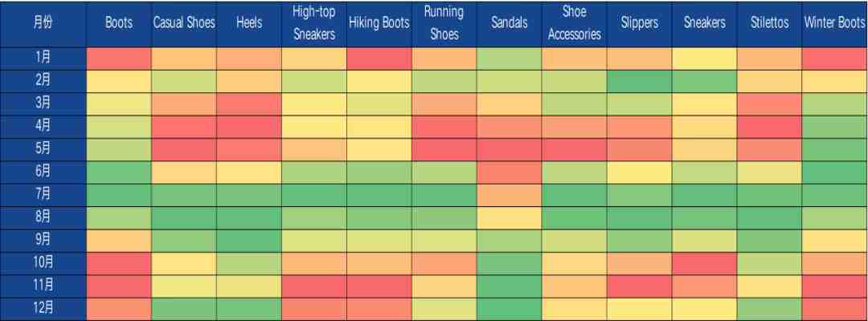Click the Stilettos column header

(769, 24)
